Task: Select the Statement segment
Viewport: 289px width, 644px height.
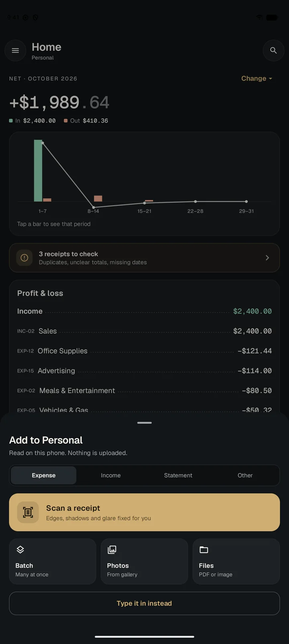Action: pyautogui.click(x=178, y=475)
